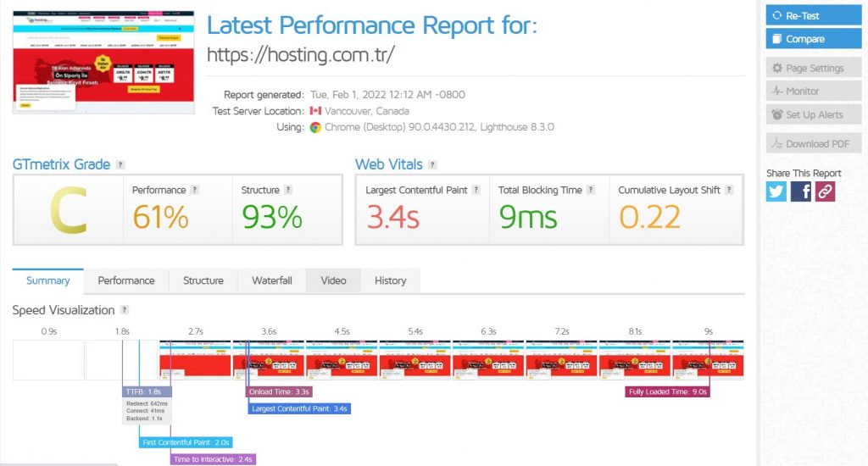Download PDF of the report
The width and height of the screenshot is (868, 466).
pos(814,143)
